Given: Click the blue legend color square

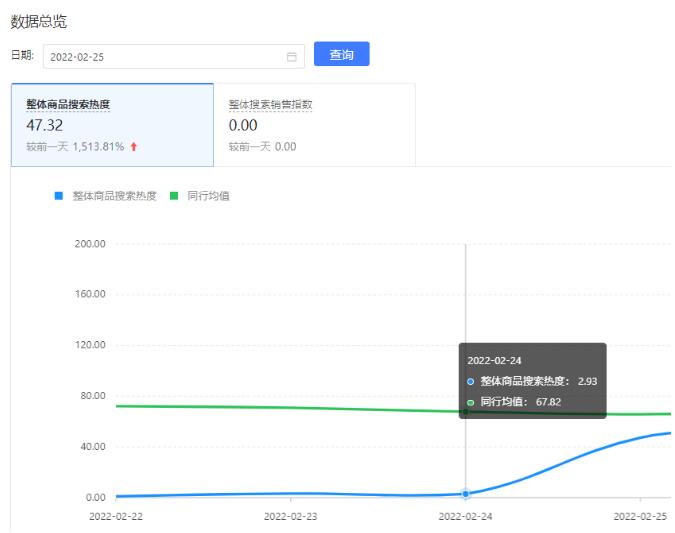Looking at the screenshot, I should 59,196.
